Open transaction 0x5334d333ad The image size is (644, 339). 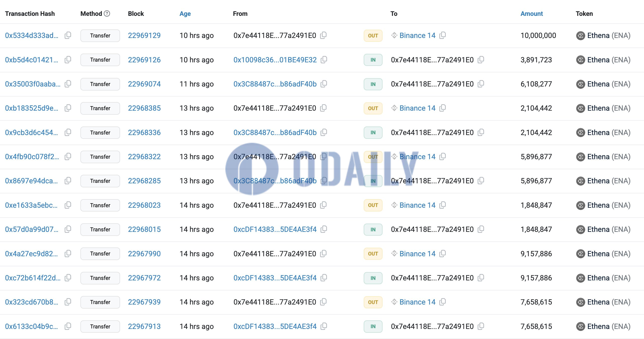[32, 35]
